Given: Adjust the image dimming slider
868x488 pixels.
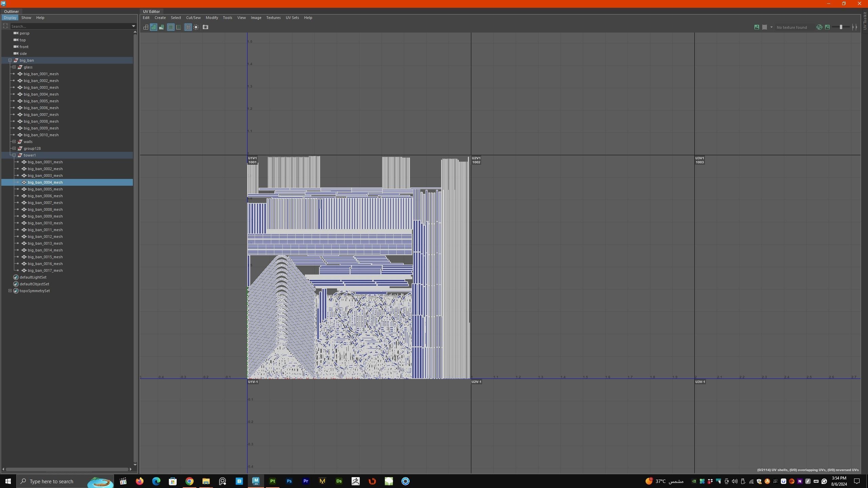Looking at the screenshot, I should (841, 27).
